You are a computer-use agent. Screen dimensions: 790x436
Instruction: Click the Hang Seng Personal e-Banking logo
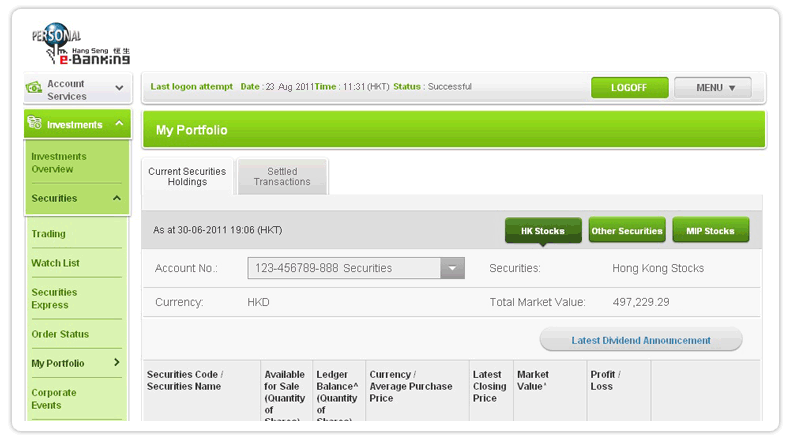pos(82,46)
